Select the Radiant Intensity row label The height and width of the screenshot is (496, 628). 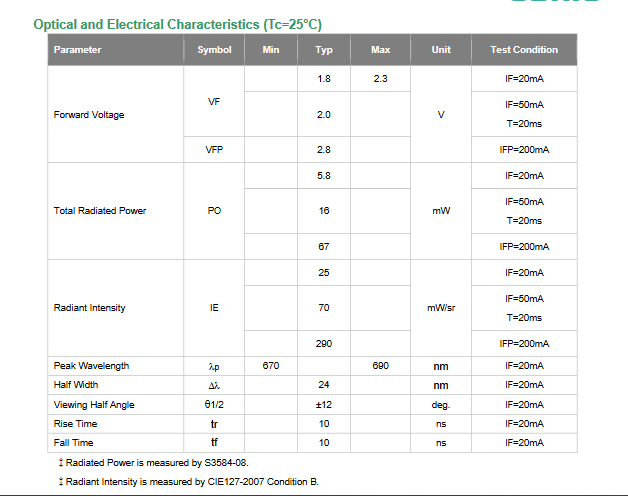tap(89, 308)
